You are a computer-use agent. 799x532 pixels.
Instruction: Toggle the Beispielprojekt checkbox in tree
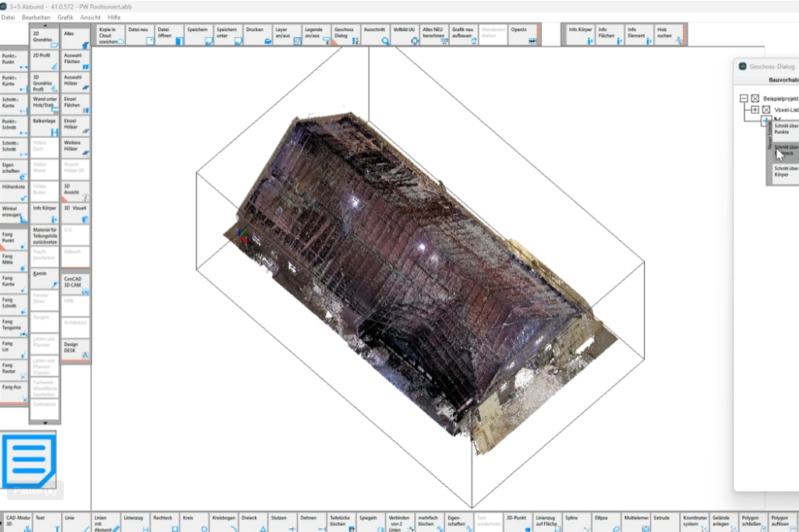point(755,99)
